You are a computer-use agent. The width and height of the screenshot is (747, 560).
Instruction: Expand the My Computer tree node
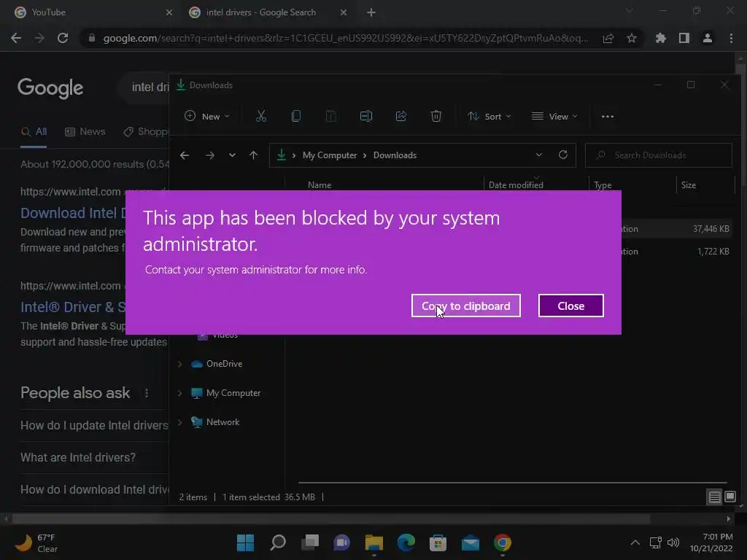coord(180,393)
